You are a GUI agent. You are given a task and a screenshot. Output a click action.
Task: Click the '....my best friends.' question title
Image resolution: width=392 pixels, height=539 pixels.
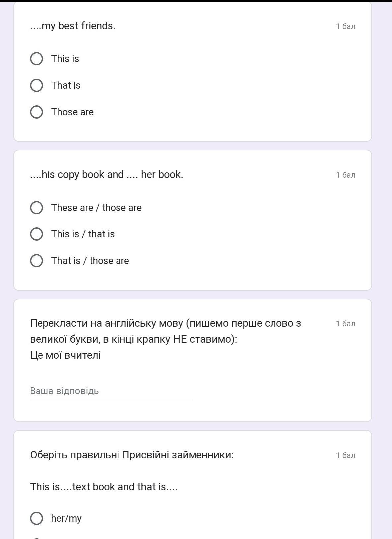pyautogui.click(x=73, y=26)
